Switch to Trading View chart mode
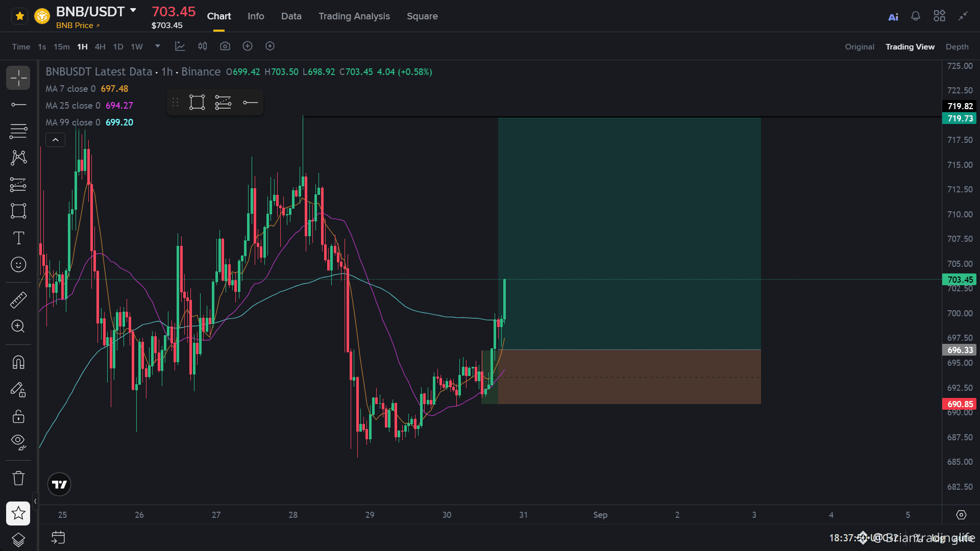980x551 pixels. (x=910, y=47)
